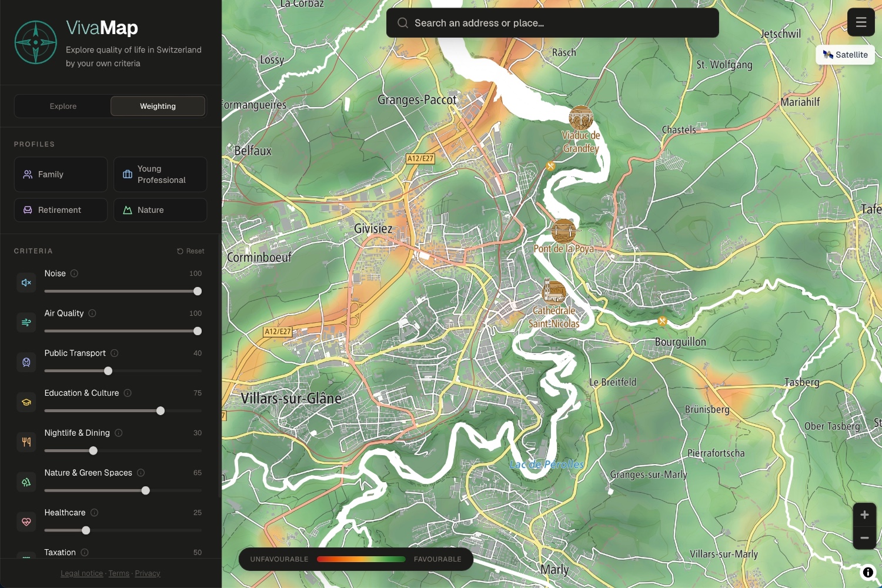Click the Bourguillon map label
Screen dimensions: 882x588
coord(680,342)
